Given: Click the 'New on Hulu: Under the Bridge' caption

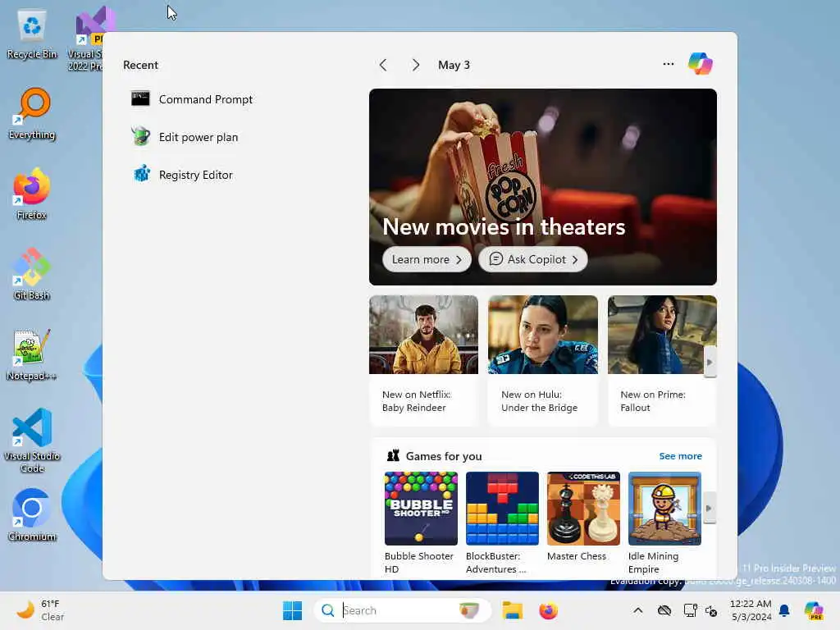Looking at the screenshot, I should pos(539,400).
